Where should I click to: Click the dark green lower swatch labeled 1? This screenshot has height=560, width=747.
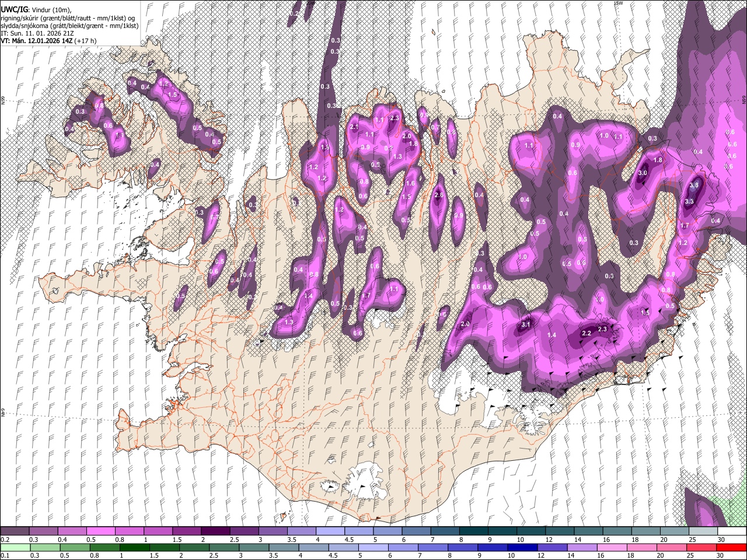pos(135,547)
